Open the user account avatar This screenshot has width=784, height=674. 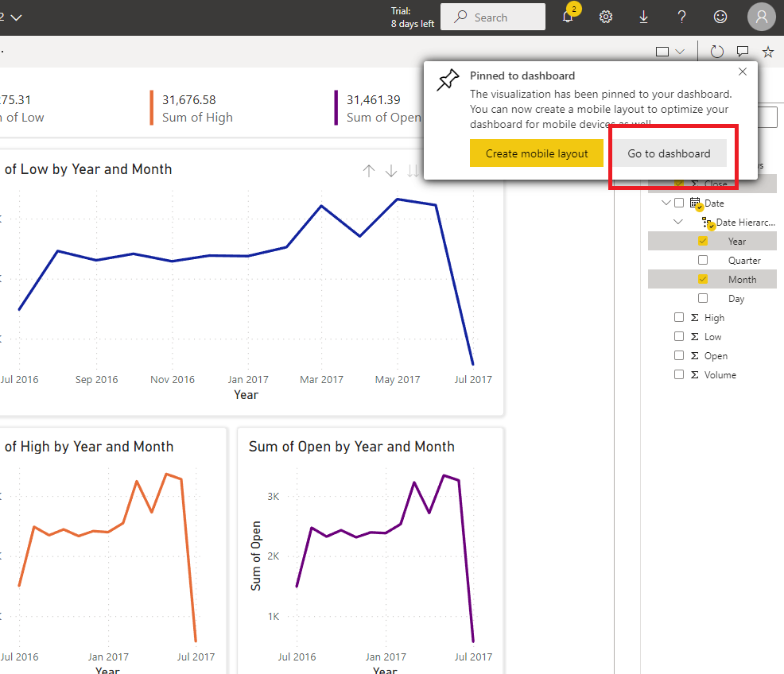tap(761, 17)
